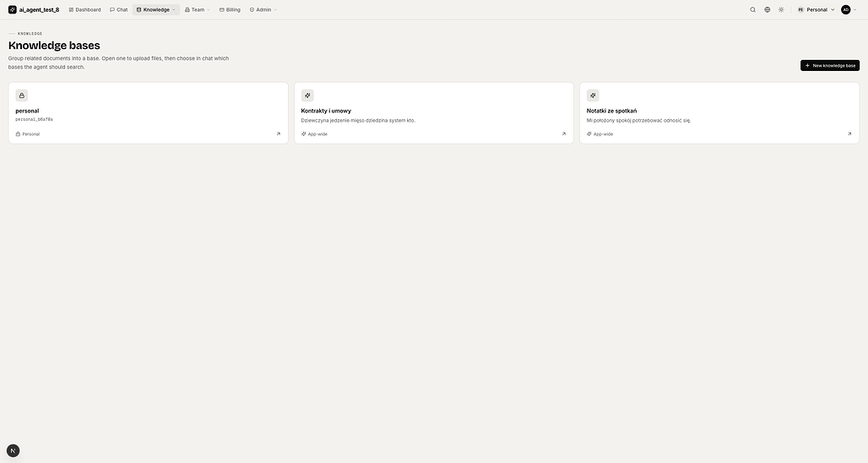Go to the Billing nav item
This screenshot has height=463, width=868.
[x=230, y=9]
